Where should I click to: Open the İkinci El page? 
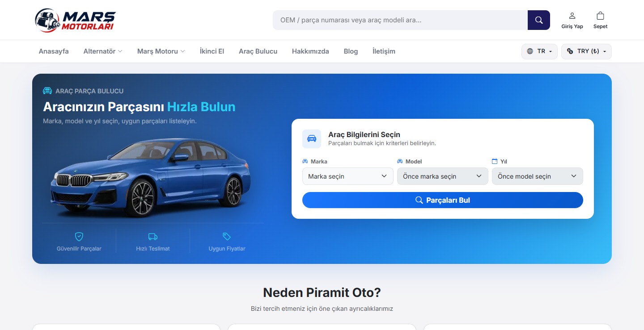click(212, 51)
